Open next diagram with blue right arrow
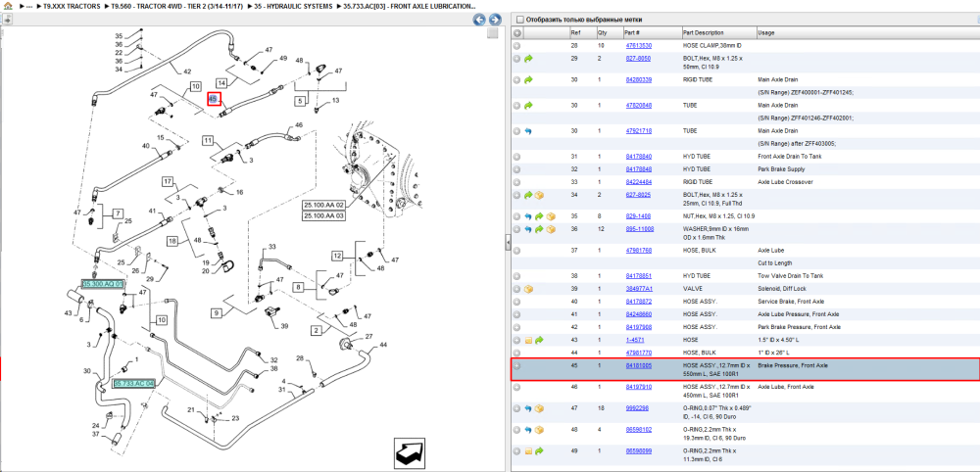980x472 pixels. pyautogui.click(x=494, y=20)
